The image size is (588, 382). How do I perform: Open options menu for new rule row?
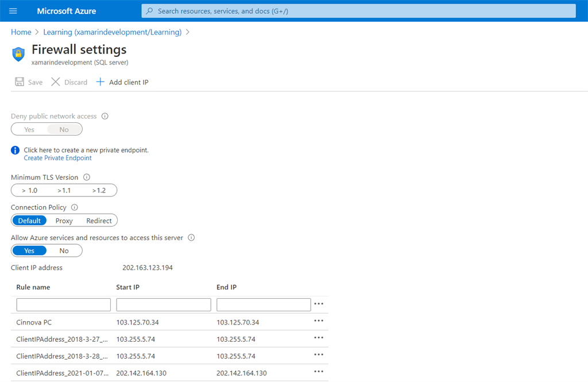(x=319, y=304)
